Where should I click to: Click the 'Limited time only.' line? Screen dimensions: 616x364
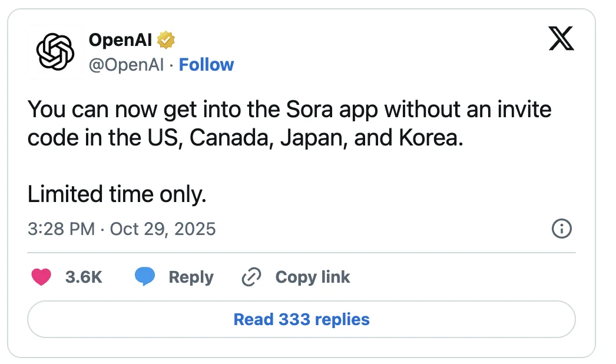pyautogui.click(x=117, y=194)
